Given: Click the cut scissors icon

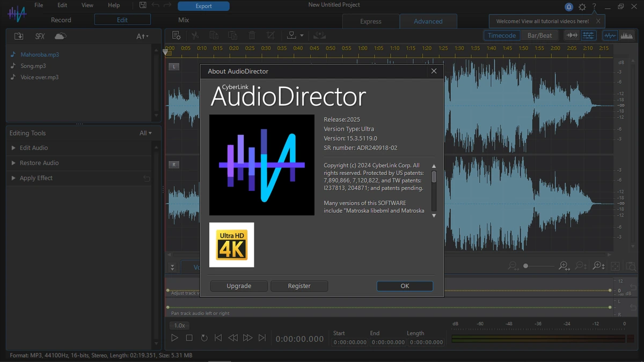Looking at the screenshot, I should (x=195, y=35).
